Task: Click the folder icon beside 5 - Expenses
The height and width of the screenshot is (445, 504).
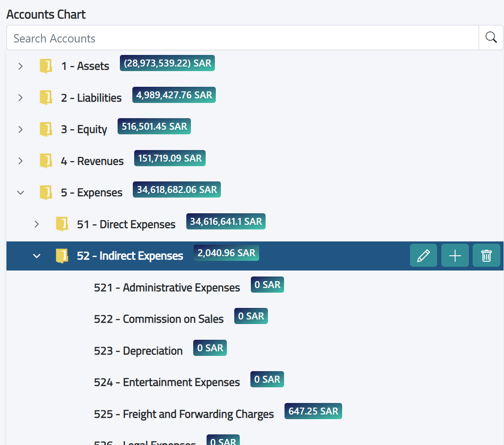Action: (x=45, y=192)
